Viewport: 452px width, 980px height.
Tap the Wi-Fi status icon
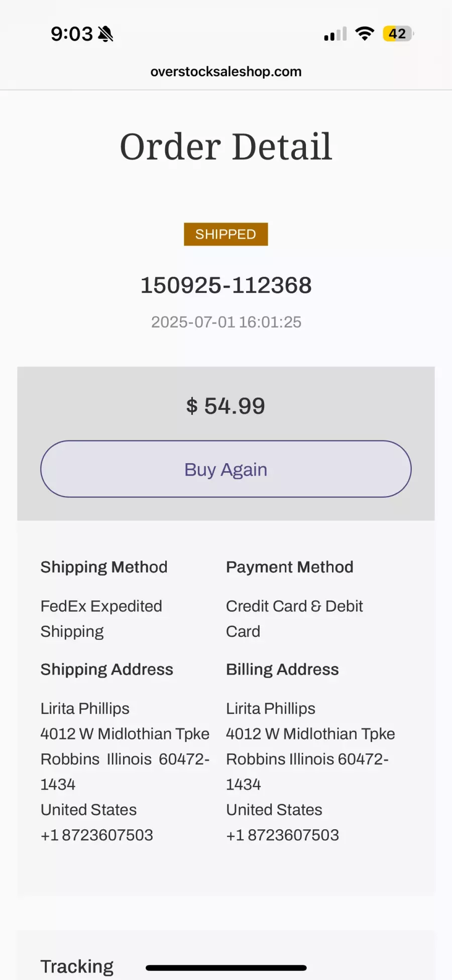pos(365,34)
